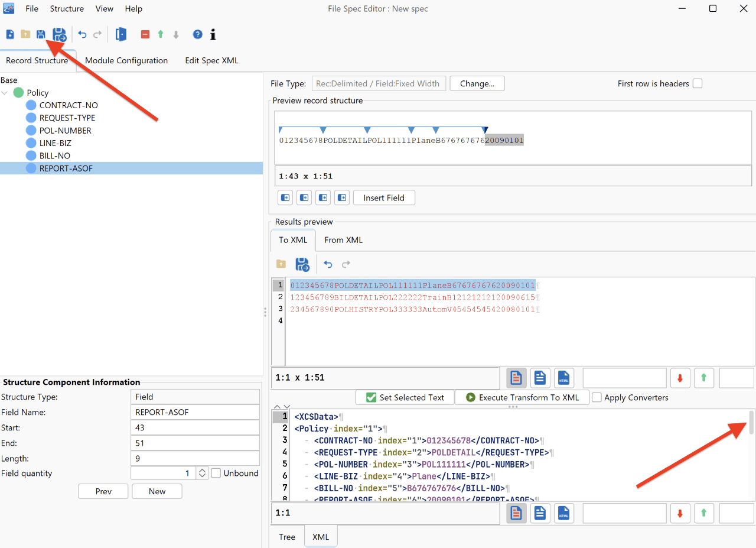The height and width of the screenshot is (548, 756).
Task: Select HTML view icon beside 1:1 x 1:51
Action: pos(564,378)
